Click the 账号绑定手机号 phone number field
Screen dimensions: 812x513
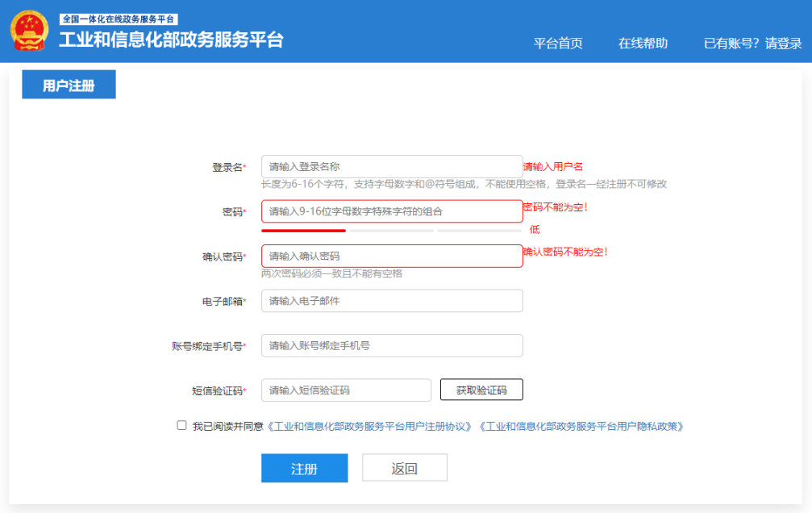pyautogui.click(x=392, y=344)
